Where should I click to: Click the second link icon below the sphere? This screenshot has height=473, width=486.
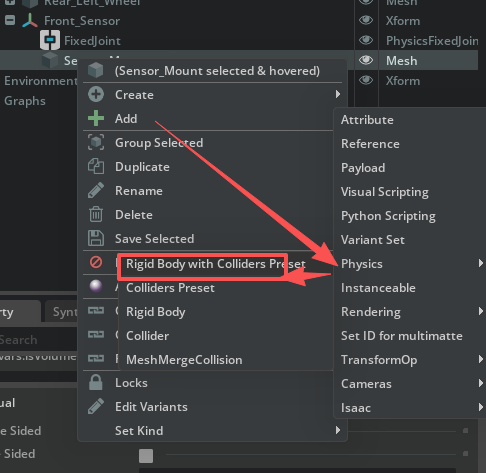point(96,334)
